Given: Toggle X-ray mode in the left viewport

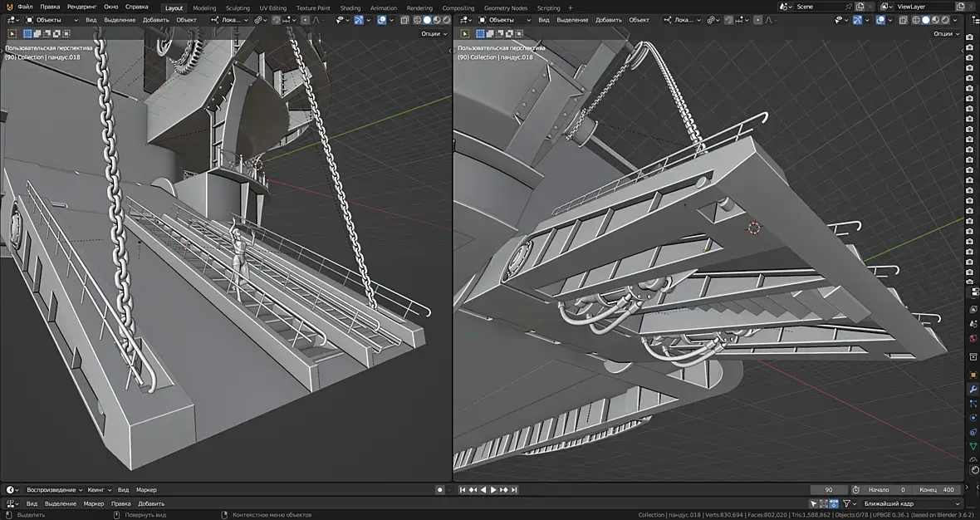Looking at the screenshot, I should pos(405,20).
